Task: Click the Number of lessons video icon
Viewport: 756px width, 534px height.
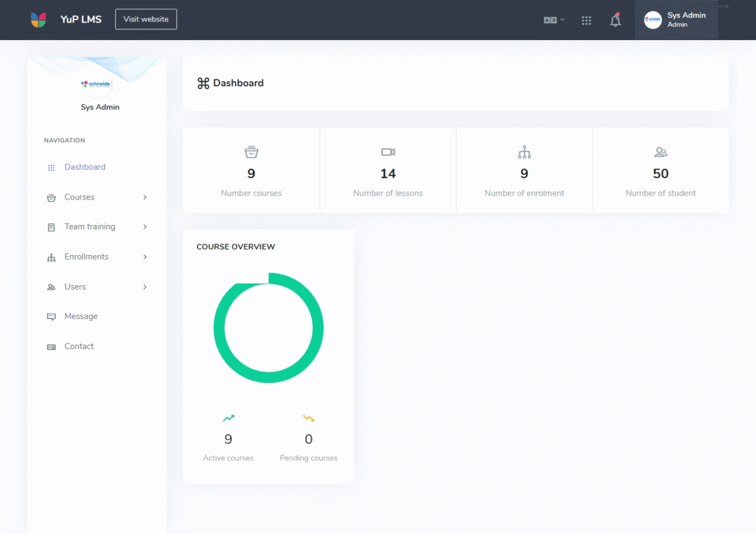Action: (x=388, y=152)
